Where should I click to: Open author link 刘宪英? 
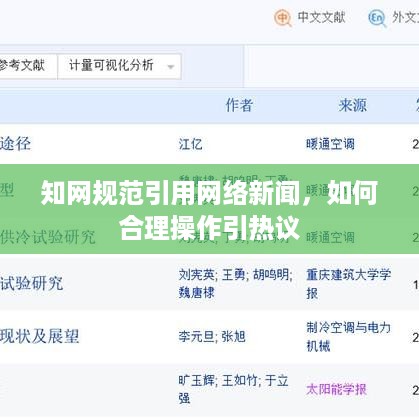point(196,275)
